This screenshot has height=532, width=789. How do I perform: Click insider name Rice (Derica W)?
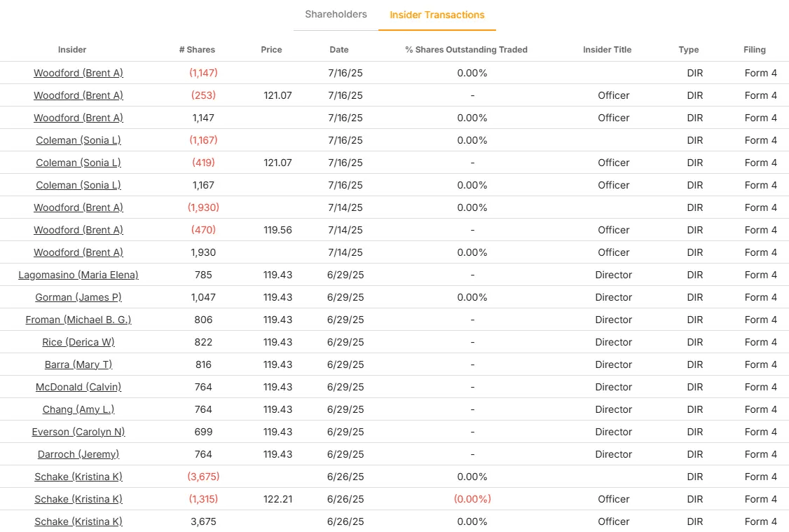pyautogui.click(x=78, y=342)
